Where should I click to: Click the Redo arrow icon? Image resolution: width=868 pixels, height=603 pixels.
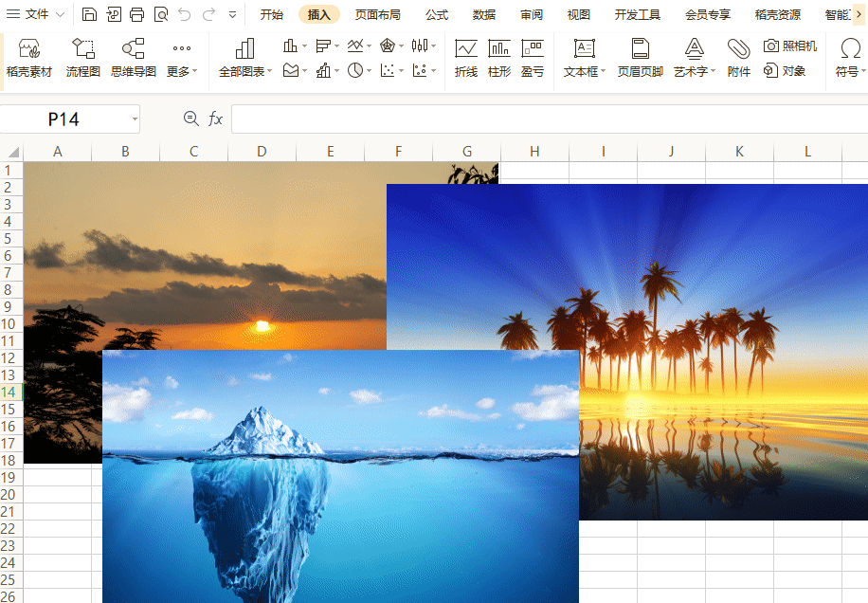coord(208,14)
